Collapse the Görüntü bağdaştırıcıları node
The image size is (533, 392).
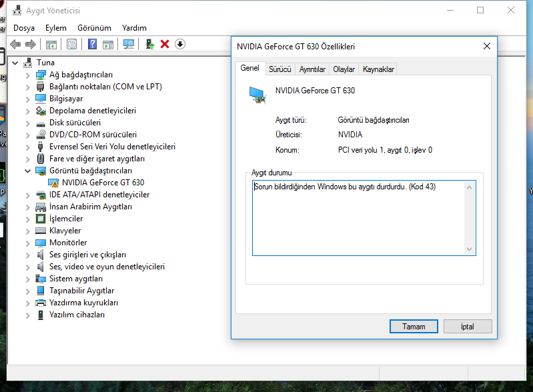point(28,171)
